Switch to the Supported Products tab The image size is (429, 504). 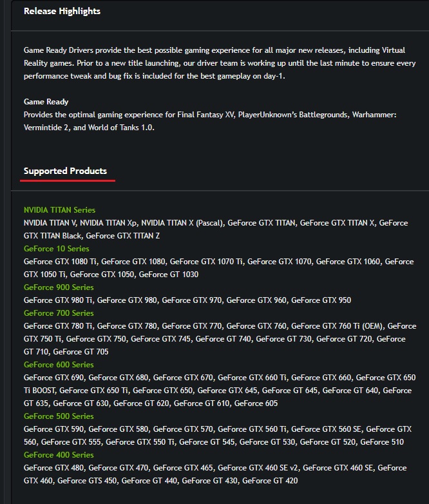click(x=65, y=171)
